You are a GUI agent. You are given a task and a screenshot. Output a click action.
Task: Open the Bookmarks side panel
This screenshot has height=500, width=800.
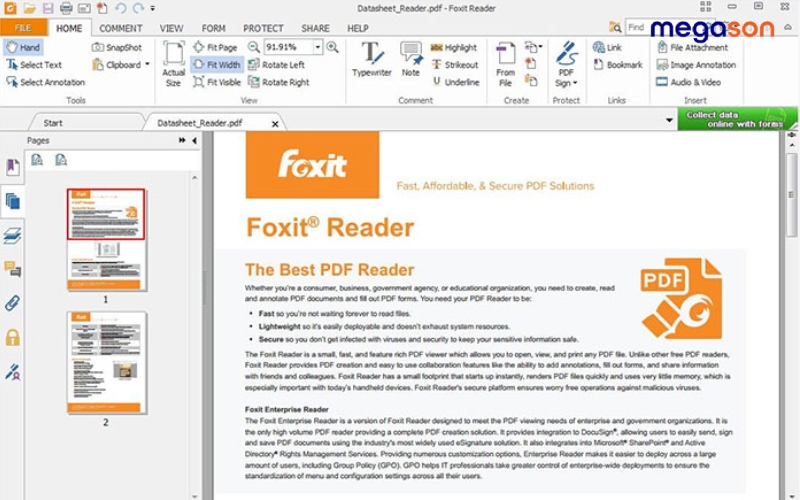click(x=12, y=167)
